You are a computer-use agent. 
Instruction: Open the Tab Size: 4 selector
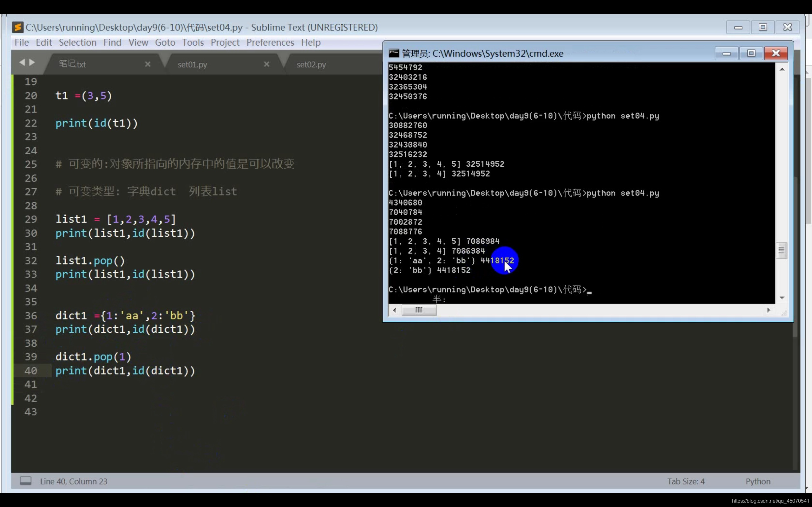click(x=685, y=481)
